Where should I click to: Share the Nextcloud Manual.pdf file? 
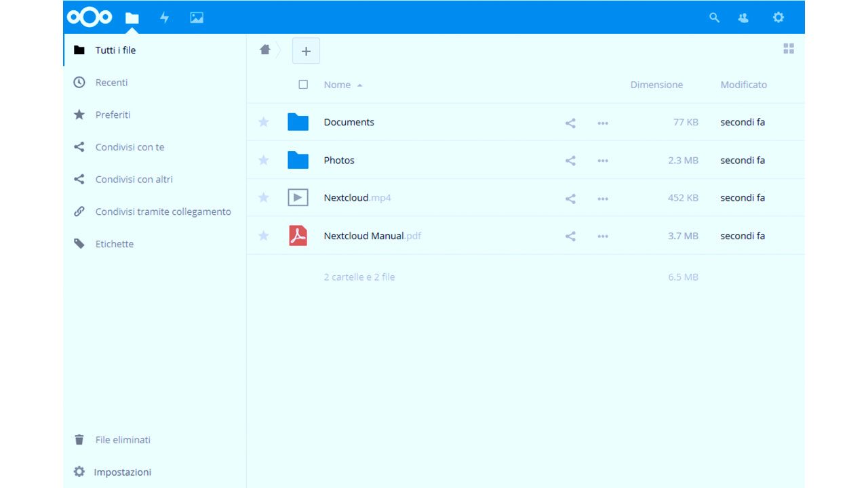click(x=570, y=237)
